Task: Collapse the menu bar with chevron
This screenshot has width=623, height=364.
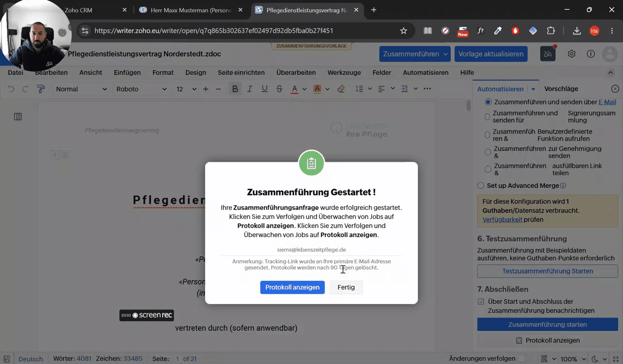Action: pos(611,73)
